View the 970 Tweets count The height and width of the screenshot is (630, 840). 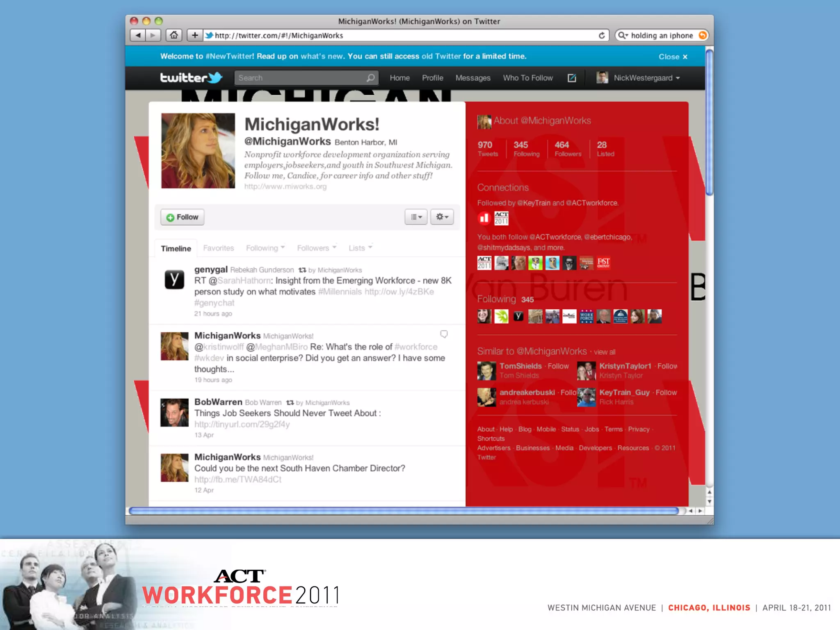pyautogui.click(x=488, y=149)
